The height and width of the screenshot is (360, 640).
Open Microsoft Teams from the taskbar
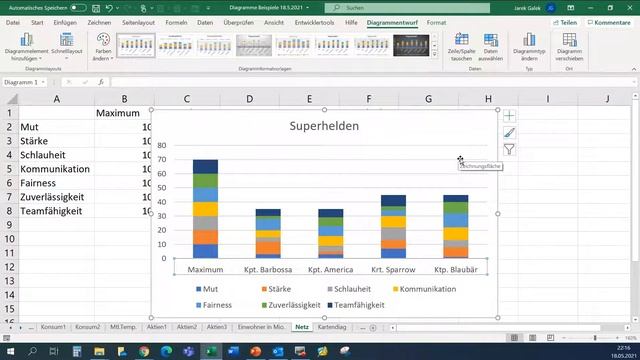189,351
